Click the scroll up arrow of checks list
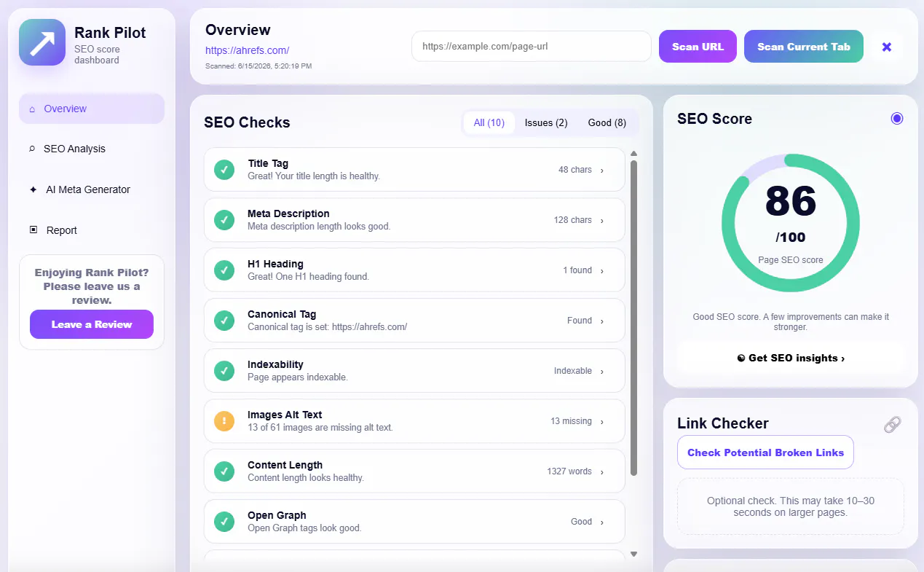924x572 pixels. point(633,154)
